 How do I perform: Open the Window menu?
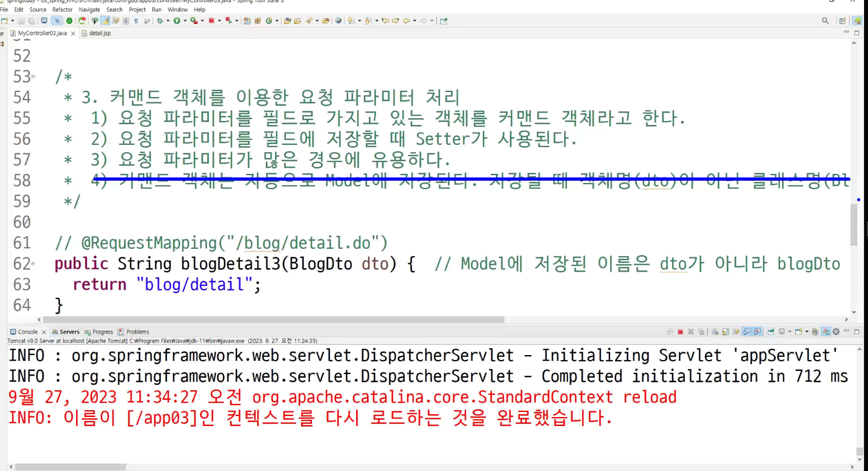pos(178,10)
